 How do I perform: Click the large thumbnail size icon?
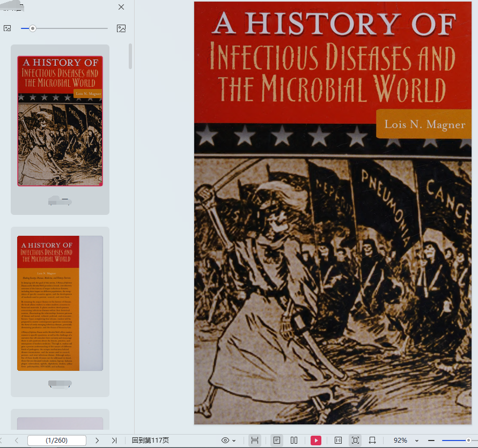[x=121, y=28]
